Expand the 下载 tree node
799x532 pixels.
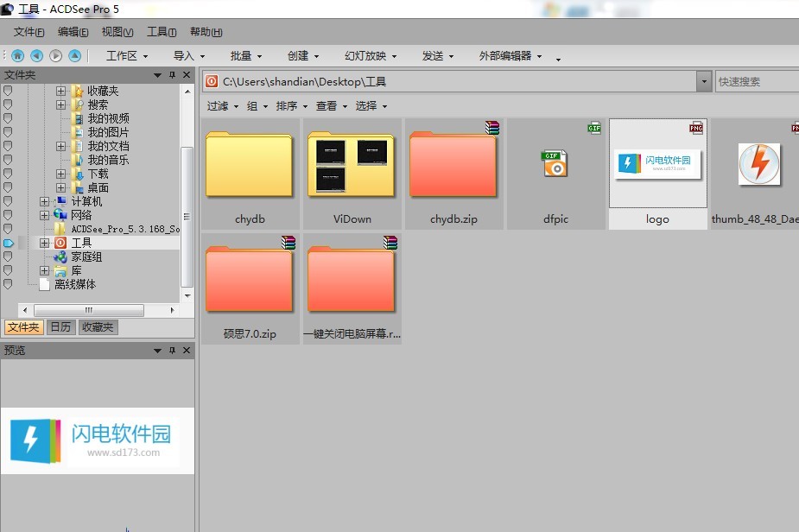point(61,174)
